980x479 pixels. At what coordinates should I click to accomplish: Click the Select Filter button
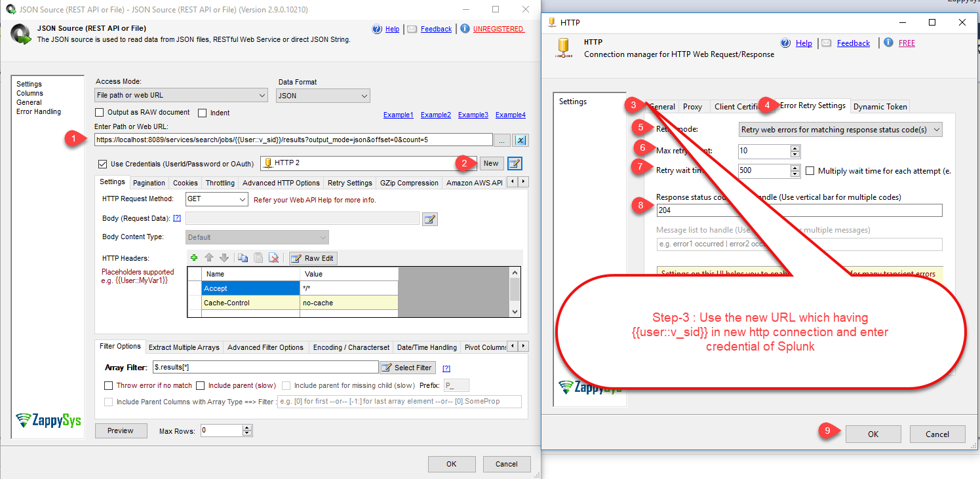pos(407,368)
